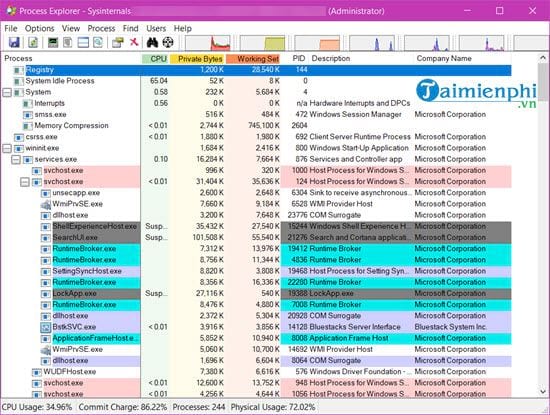
Task: Click the icon next to csrss.exe
Action: [x=19, y=137]
